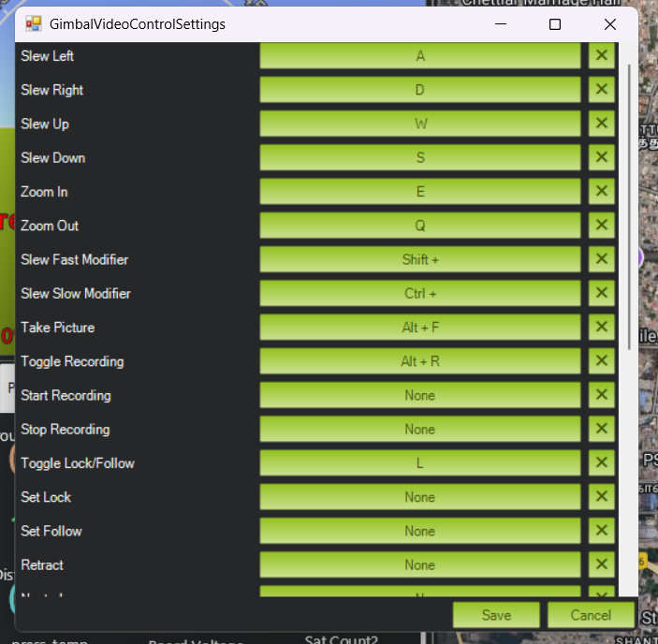The width and height of the screenshot is (658, 644).
Task: Click the 'Zoom Out' label
Action: 50,226
